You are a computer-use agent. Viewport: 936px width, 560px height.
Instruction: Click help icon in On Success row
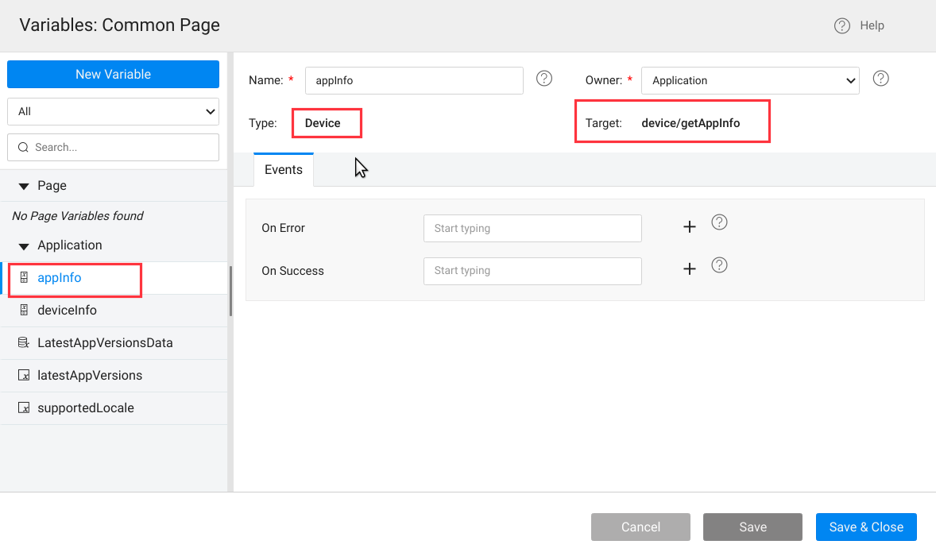click(719, 265)
